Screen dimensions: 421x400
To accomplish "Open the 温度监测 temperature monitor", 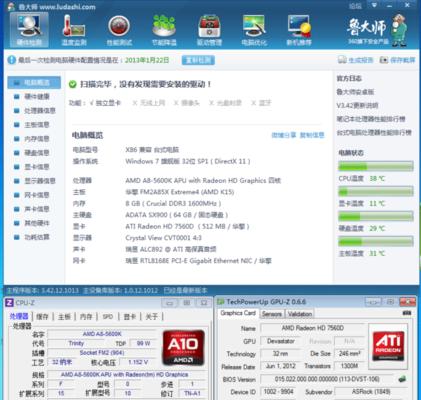I will [x=74, y=30].
